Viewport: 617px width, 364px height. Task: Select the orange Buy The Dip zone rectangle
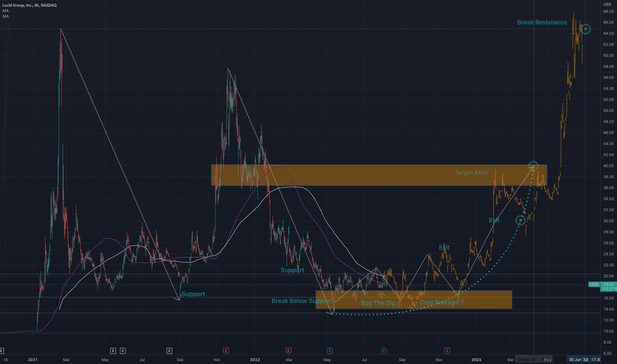pyautogui.click(x=414, y=299)
